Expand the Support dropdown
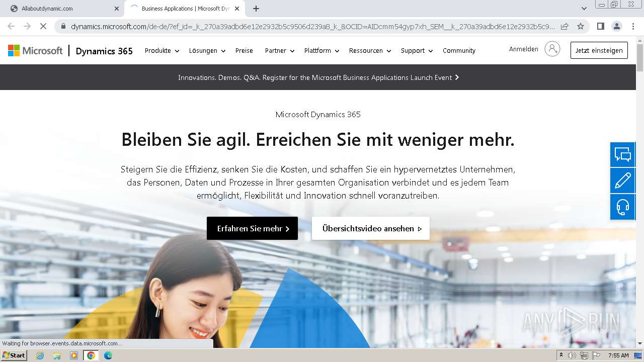This screenshot has width=644, height=362. coord(417,51)
